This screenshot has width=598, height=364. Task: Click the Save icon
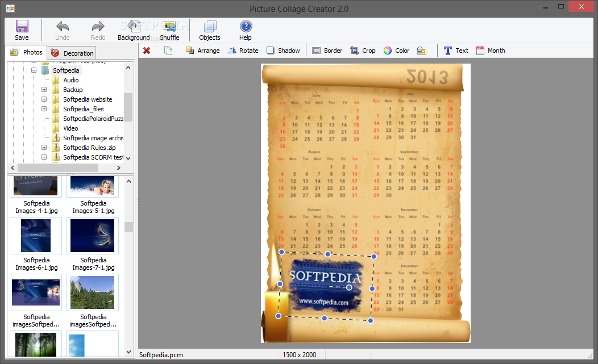[22, 26]
